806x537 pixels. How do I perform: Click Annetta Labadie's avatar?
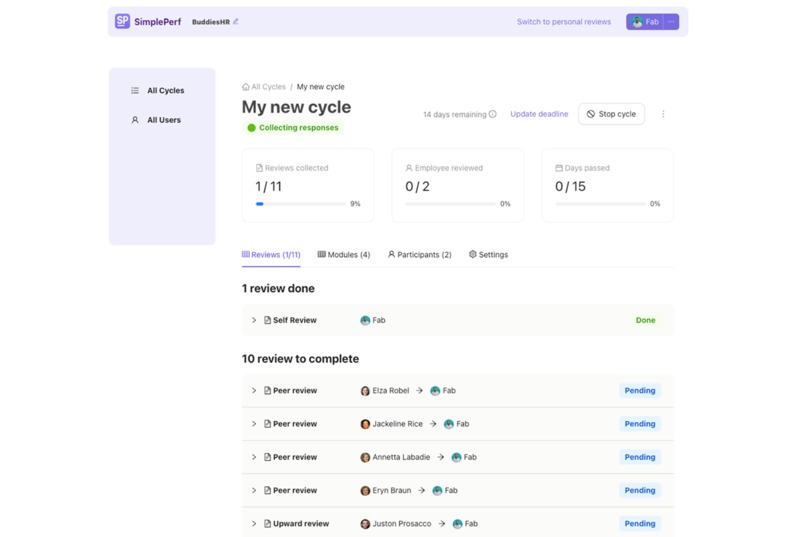coord(365,457)
